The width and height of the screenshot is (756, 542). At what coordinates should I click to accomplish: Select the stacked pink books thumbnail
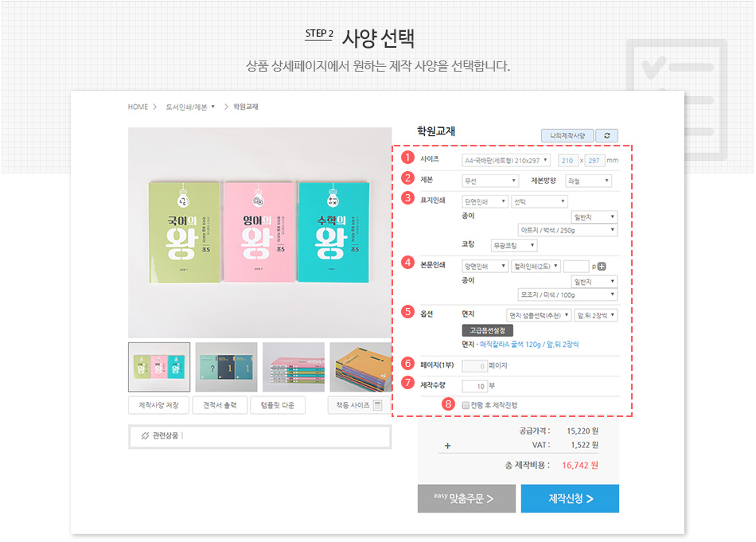[293, 367]
